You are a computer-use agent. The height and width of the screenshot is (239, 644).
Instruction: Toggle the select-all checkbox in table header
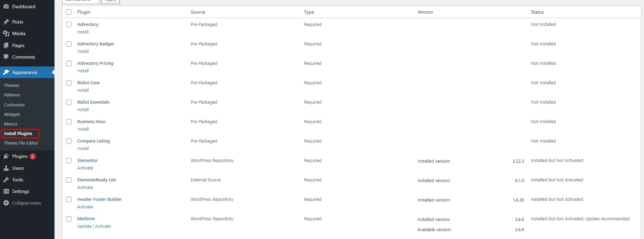pos(69,12)
